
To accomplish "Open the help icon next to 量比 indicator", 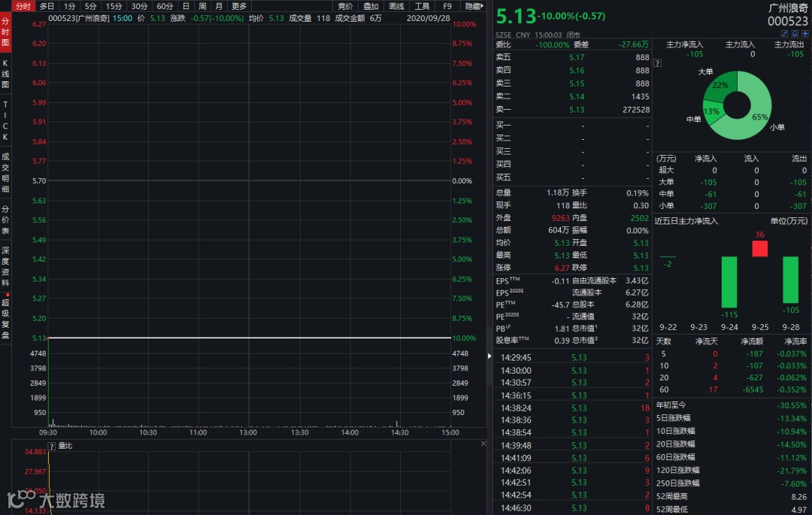I will (52, 446).
